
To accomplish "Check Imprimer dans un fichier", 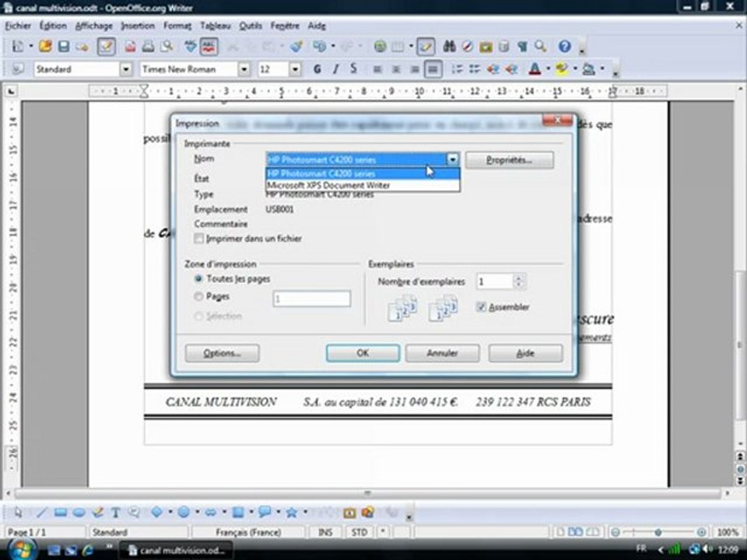I will point(199,238).
